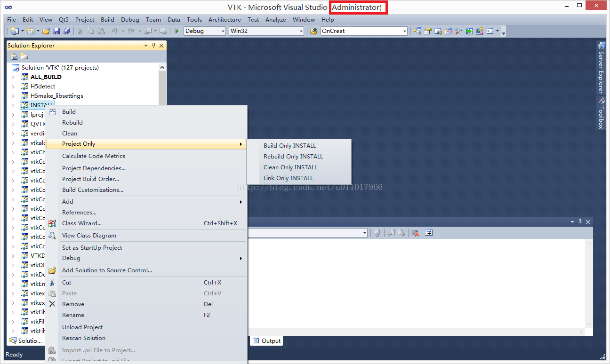Open the Add submenu in context menu
The image size is (610, 364).
tap(146, 201)
